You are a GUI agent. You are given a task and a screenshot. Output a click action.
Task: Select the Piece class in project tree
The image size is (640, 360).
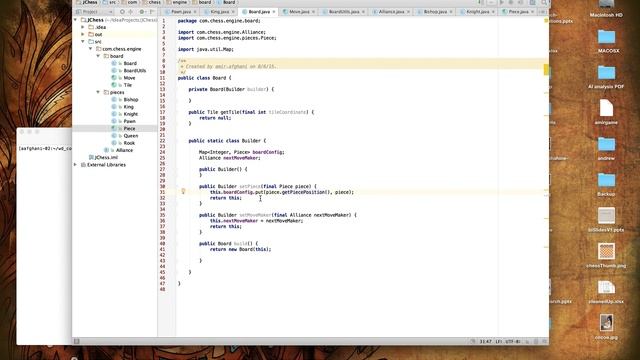[129, 128]
